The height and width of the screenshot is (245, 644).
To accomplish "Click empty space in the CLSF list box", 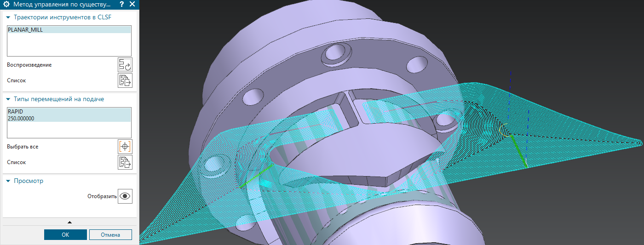I will coord(69,46).
